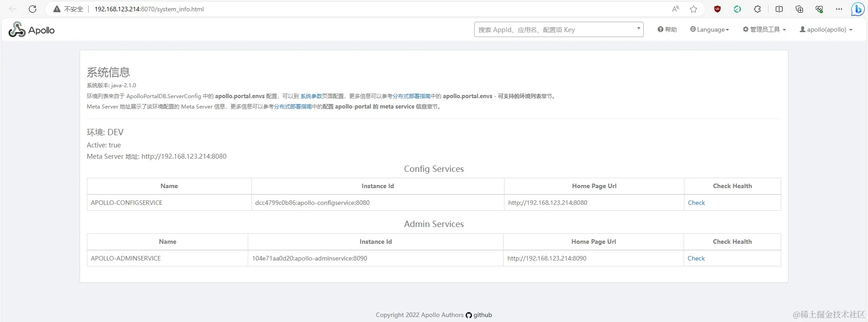868x322 pixels.
Task: Add page to favorites with star icon
Action: (693, 9)
